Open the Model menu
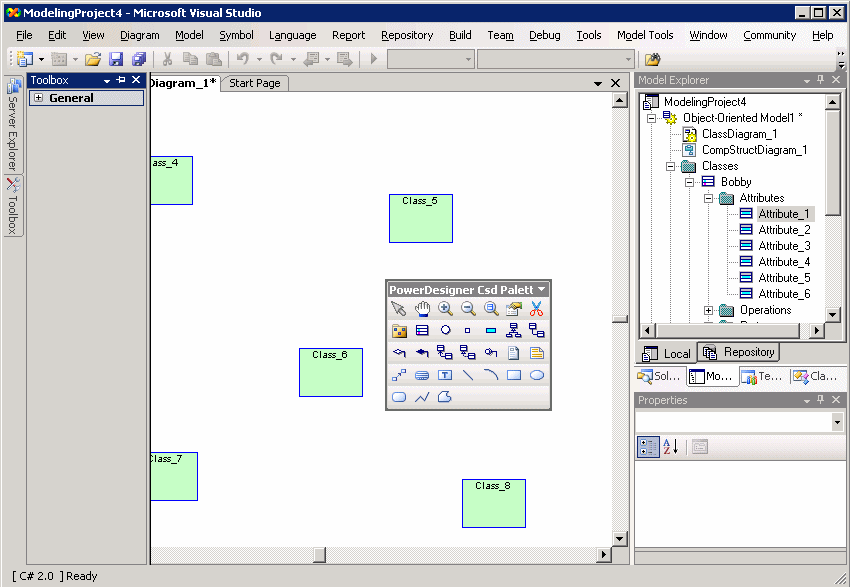850x587 pixels. (x=189, y=35)
